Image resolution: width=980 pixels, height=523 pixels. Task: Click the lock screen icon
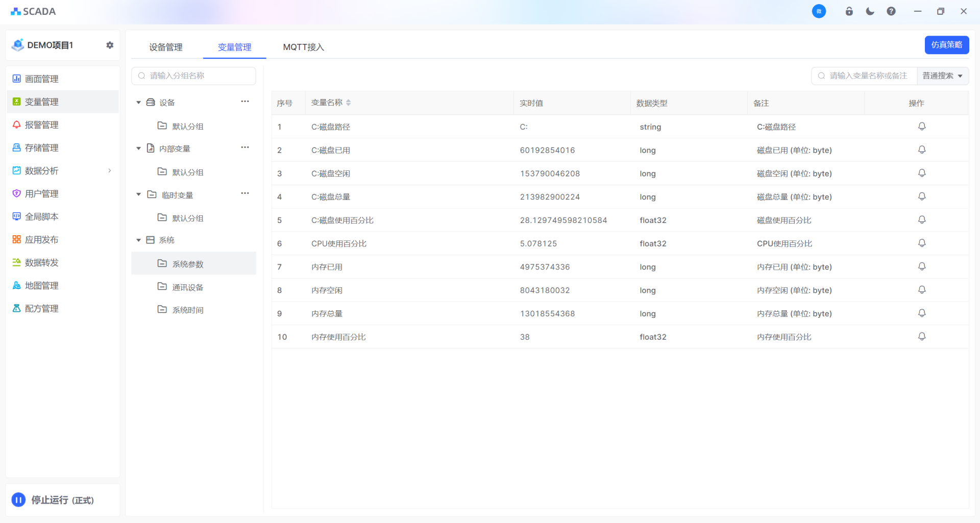point(849,11)
